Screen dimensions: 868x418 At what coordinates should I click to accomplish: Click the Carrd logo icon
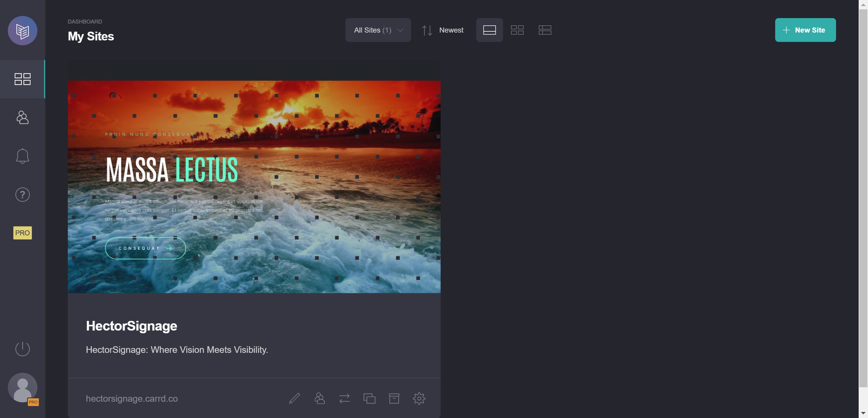coord(23,31)
